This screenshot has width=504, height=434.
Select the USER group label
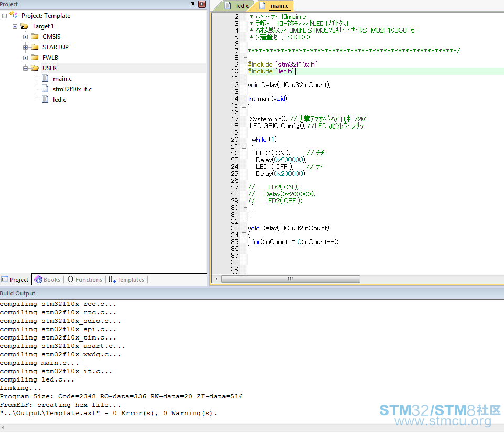pyautogui.click(x=49, y=68)
